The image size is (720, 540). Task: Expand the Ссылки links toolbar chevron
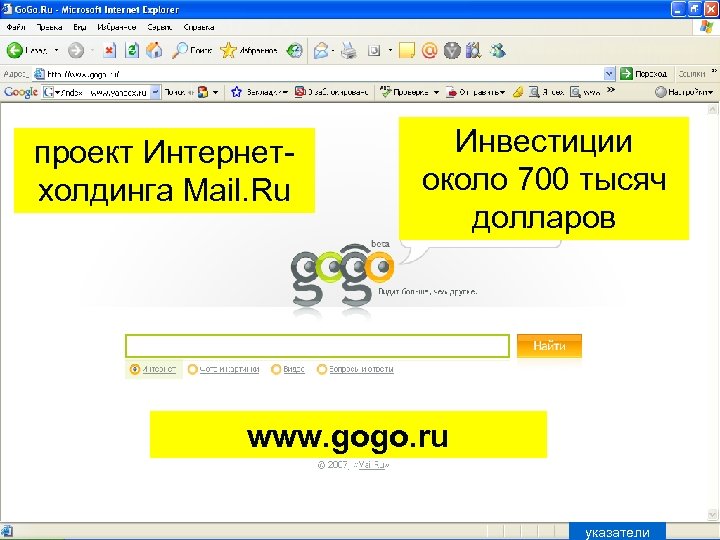pos(714,71)
